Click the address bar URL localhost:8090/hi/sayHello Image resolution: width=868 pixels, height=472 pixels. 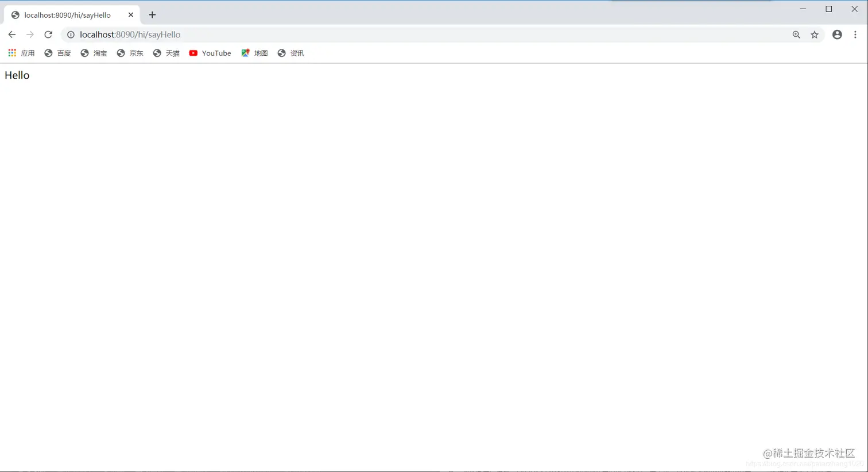(x=130, y=34)
